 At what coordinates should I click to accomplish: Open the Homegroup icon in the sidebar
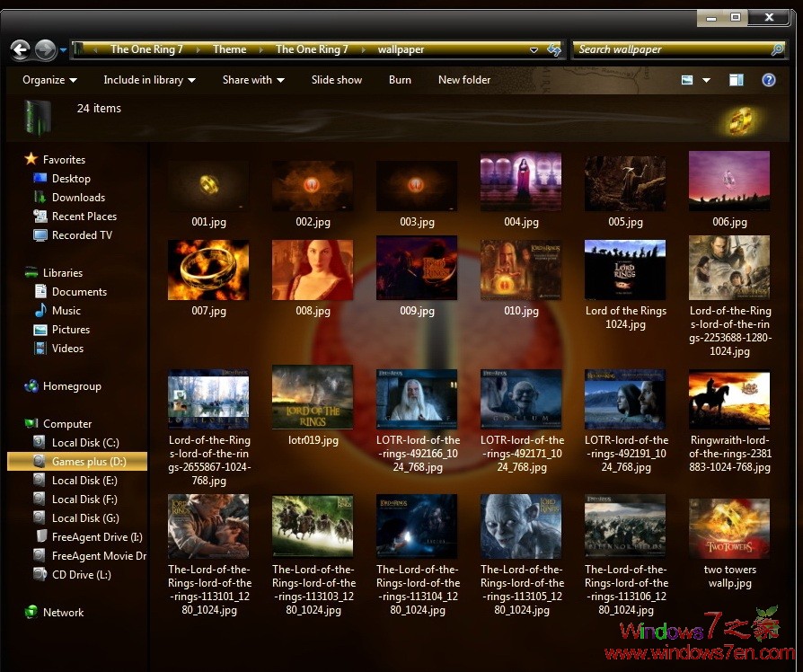[31, 385]
